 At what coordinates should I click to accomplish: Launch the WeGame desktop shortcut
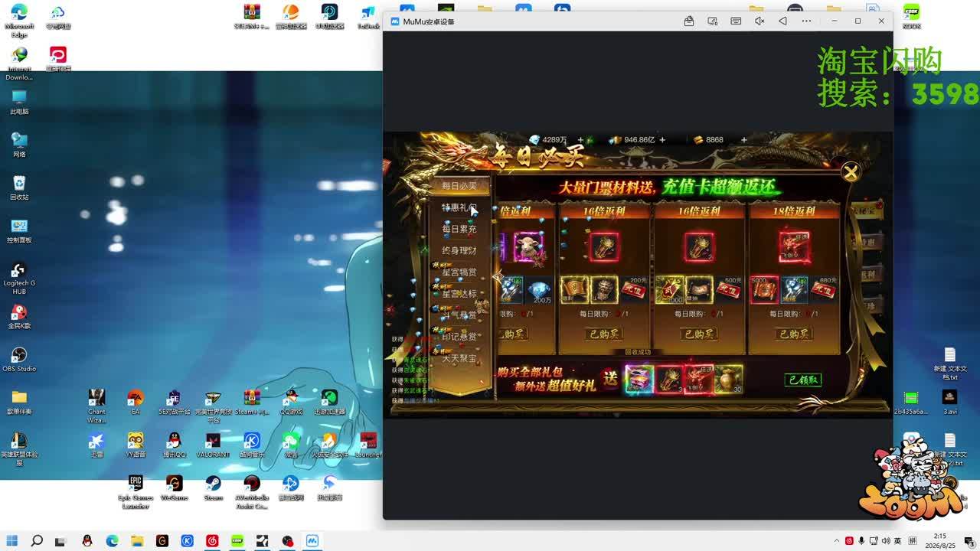(175, 488)
